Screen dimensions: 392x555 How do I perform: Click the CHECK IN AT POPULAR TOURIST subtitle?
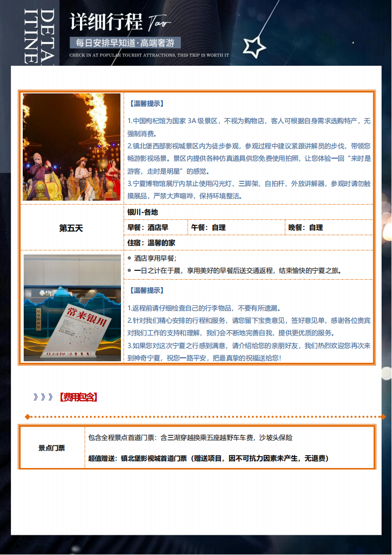click(x=149, y=55)
